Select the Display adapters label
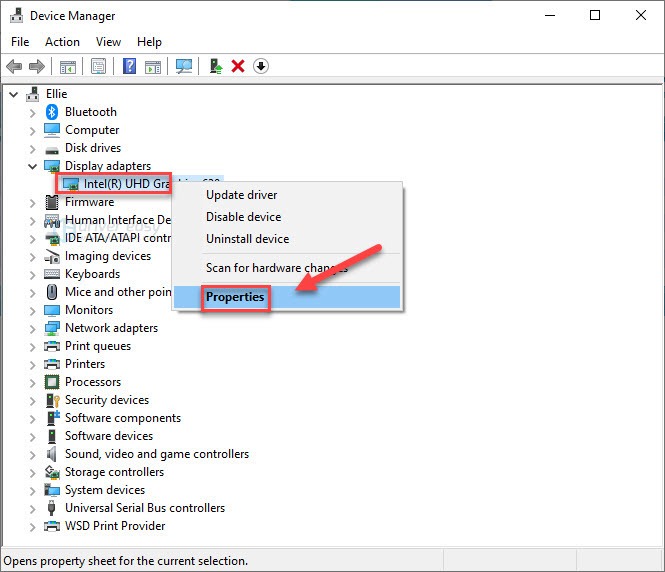The width and height of the screenshot is (665, 572). (108, 166)
